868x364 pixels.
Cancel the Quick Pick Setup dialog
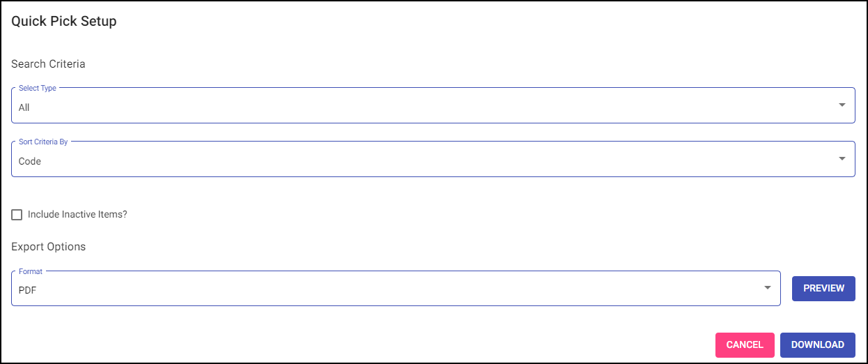pos(745,344)
